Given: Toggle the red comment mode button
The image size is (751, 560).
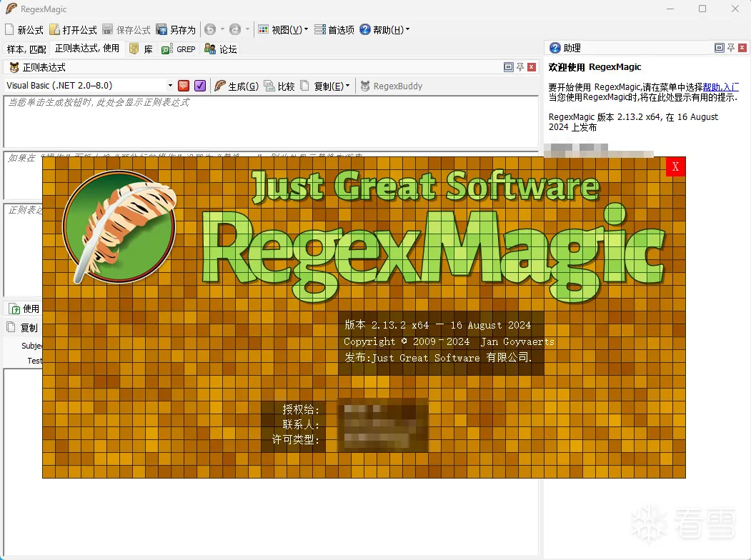Looking at the screenshot, I should tap(184, 86).
